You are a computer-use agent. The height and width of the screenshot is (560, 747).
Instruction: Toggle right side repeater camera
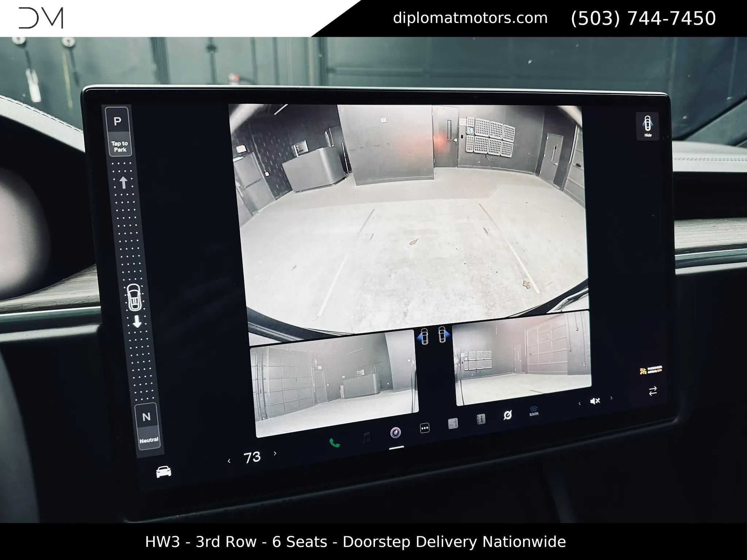(442, 334)
